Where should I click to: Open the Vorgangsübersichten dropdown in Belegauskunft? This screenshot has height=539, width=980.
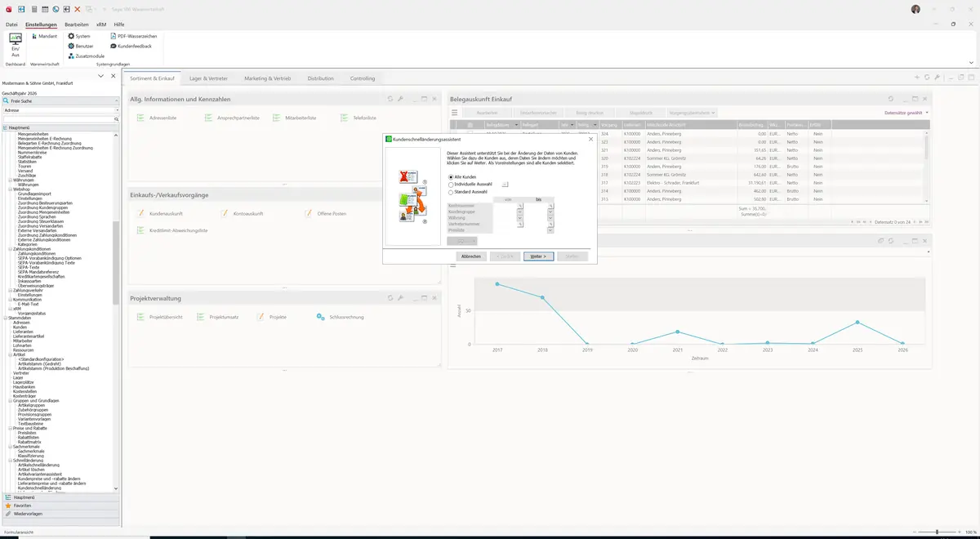692,113
